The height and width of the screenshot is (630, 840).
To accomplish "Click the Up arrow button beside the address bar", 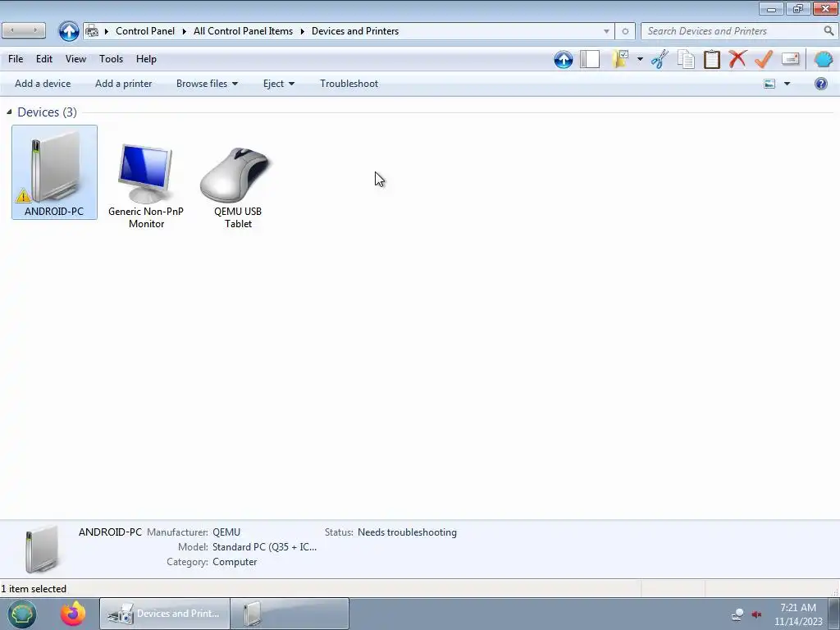I will coord(69,31).
